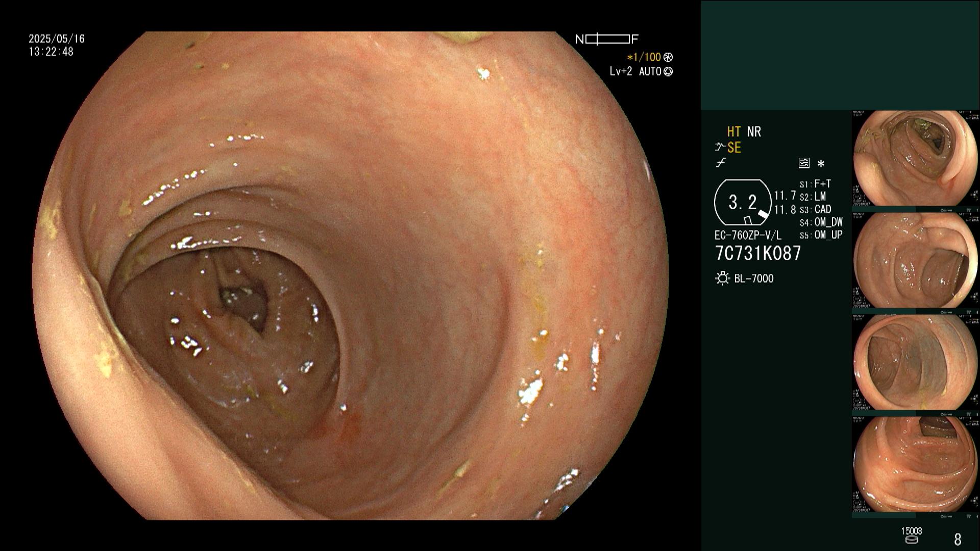Click the white asterisk beside the boxed icon
Image resolution: width=980 pixels, height=551 pixels.
821,164
